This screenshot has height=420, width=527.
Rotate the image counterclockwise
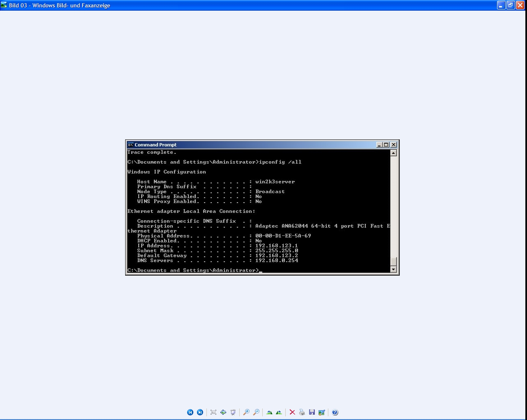pos(279,412)
